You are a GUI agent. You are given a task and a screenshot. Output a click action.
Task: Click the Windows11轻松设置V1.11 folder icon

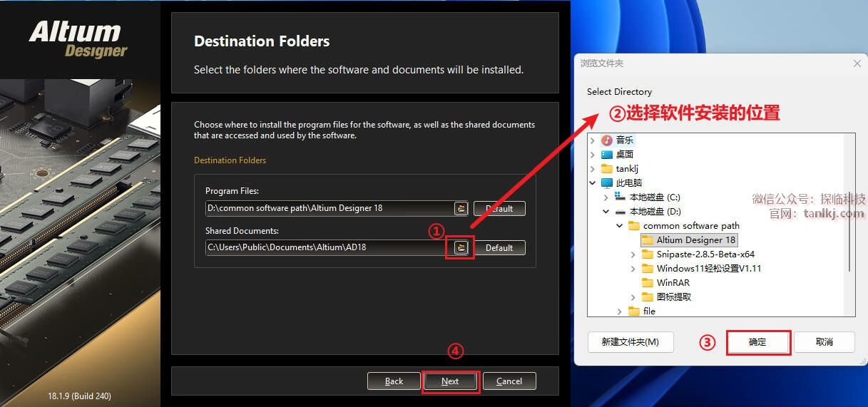(648, 269)
